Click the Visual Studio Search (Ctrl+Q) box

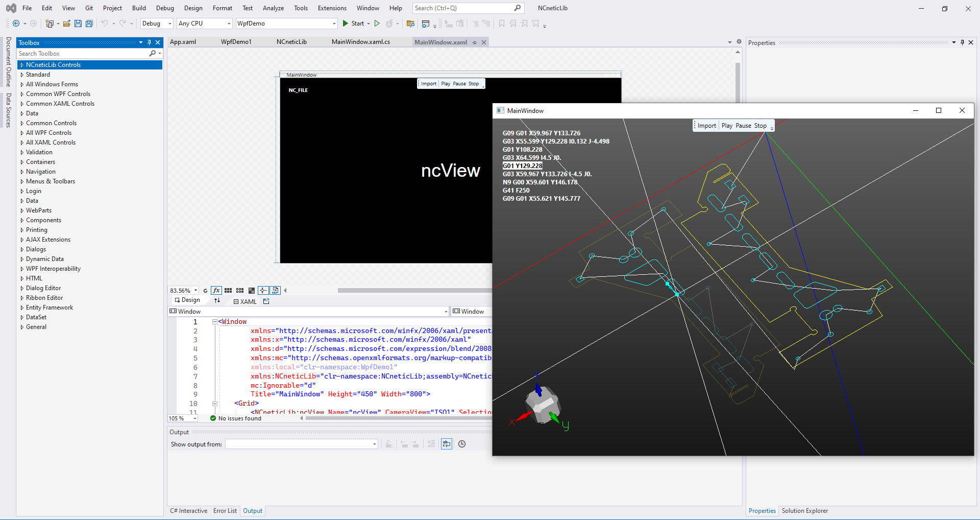click(469, 8)
